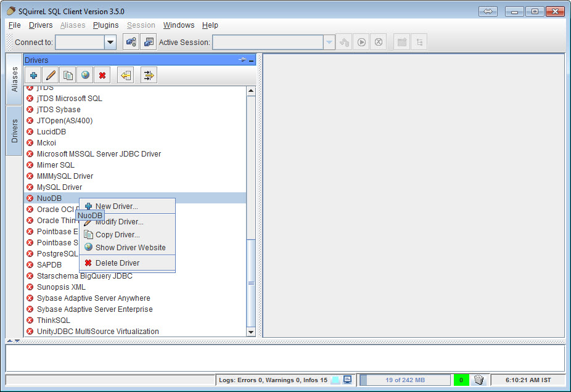Choose New Driver... from context menu

click(127, 206)
